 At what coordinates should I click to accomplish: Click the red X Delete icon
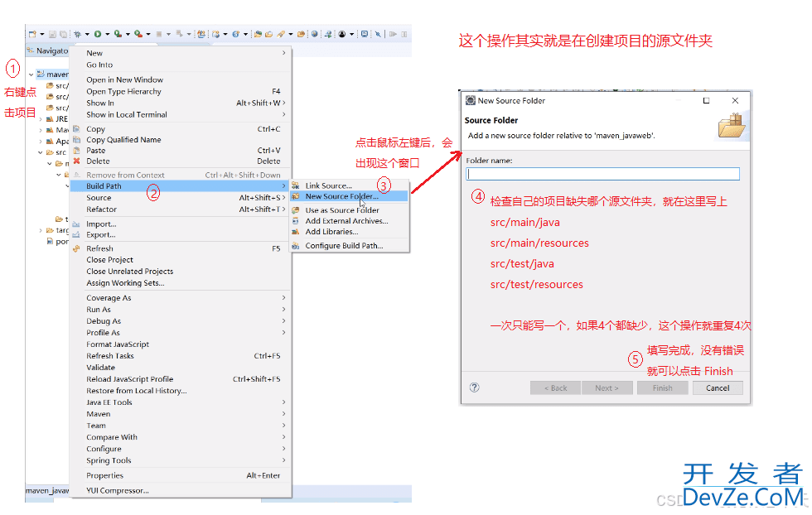click(76, 161)
